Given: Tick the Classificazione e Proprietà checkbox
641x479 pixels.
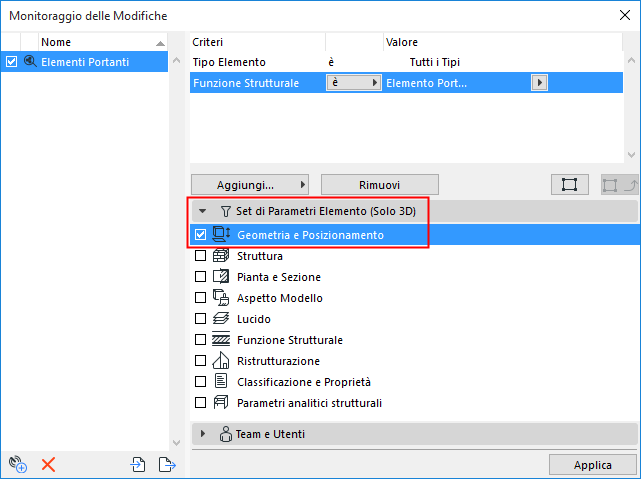Looking at the screenshot, I should [200, 382].
